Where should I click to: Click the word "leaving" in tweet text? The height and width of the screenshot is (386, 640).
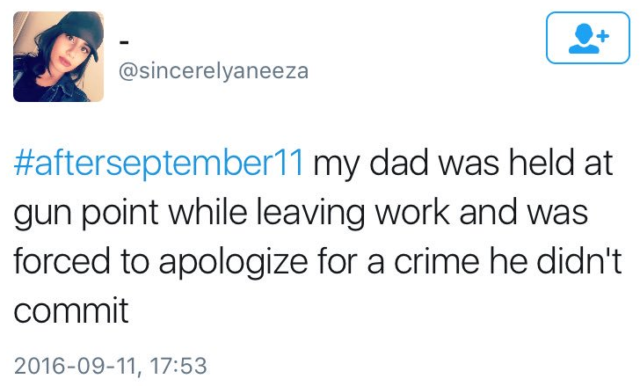311,213
